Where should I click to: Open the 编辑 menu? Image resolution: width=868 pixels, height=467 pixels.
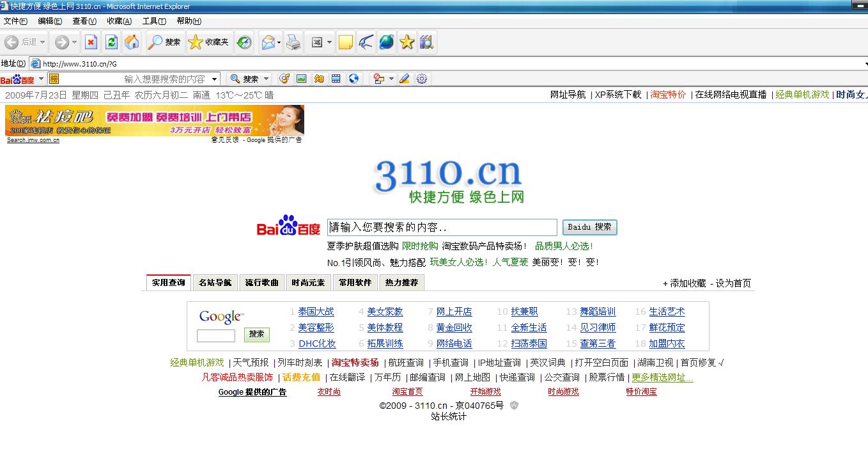[x=50, y=21]
